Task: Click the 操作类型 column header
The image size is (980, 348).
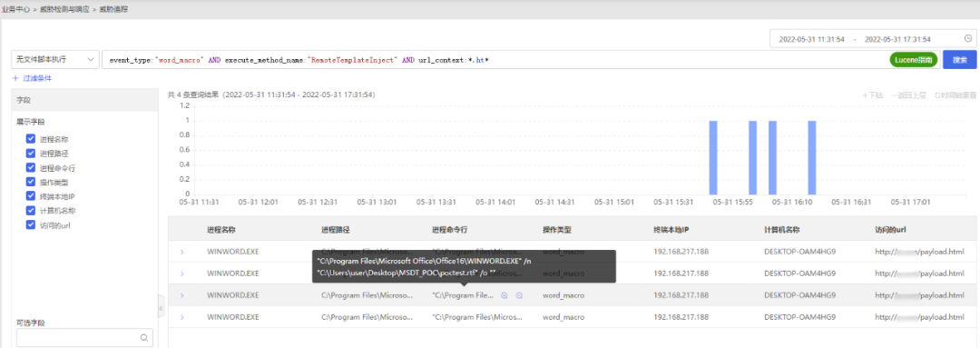Action: [557, 230]
